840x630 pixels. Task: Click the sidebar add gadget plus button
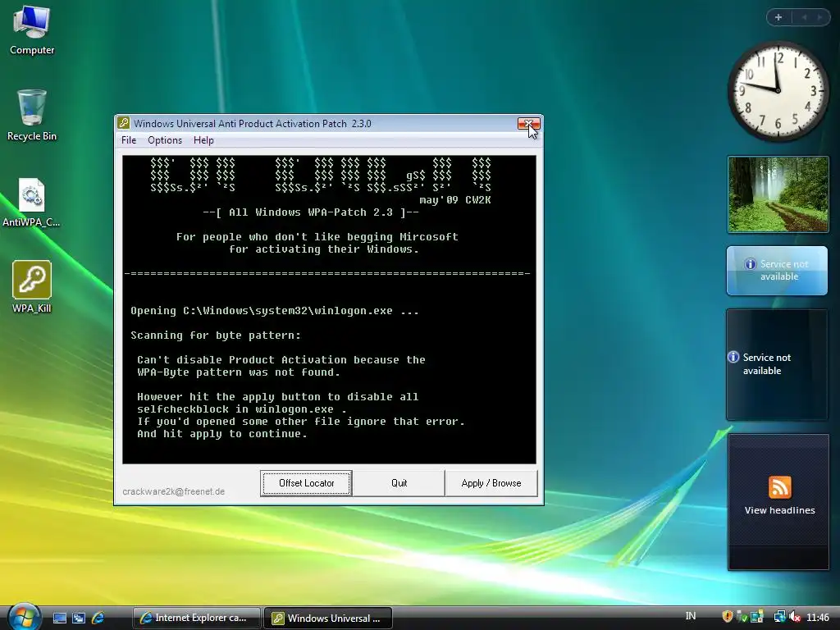point(778,17)
